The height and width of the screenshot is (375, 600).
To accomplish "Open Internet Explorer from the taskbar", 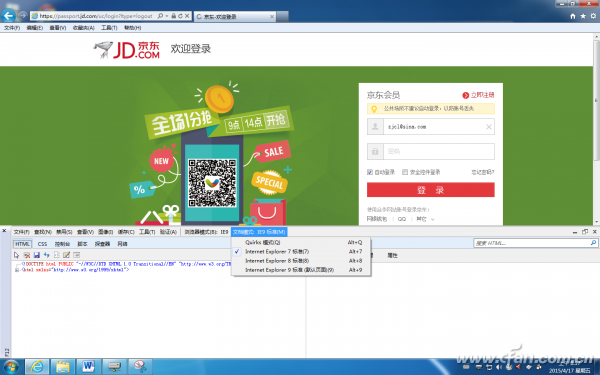I will point(37,367).
